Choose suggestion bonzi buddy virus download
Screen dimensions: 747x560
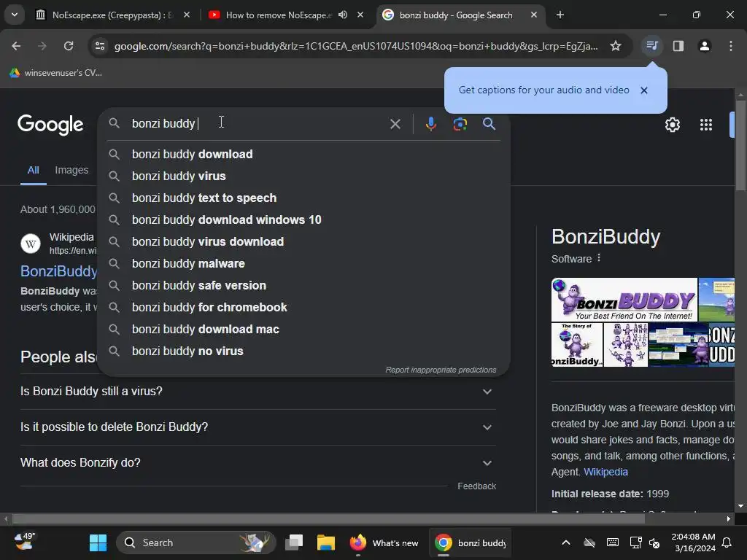click(x=304, y=242)
